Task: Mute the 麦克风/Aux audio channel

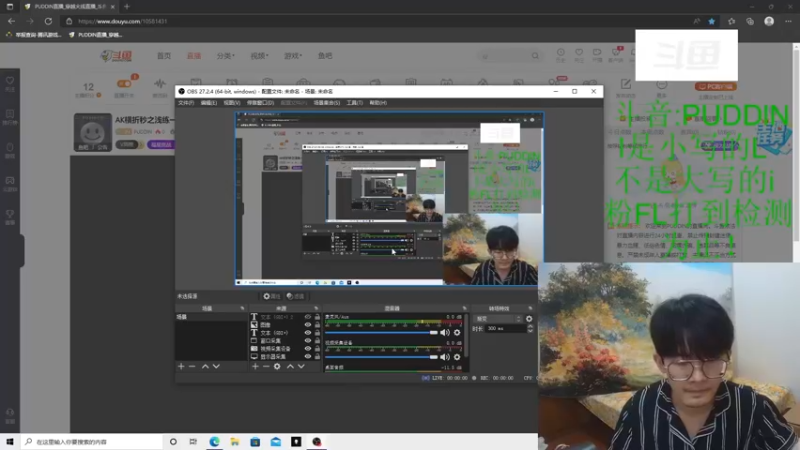Action: [x=445, y=332]
